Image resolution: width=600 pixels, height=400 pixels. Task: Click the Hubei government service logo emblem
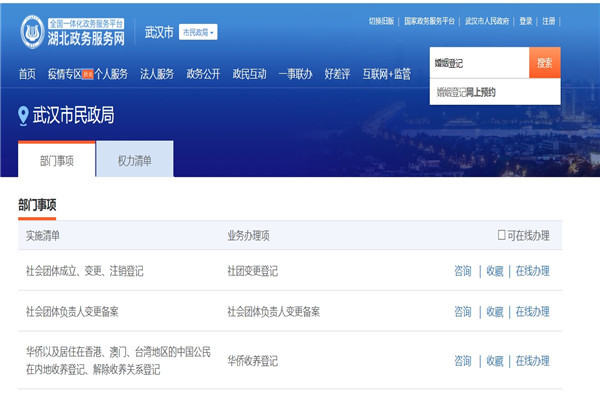click(x=33, y=32)
